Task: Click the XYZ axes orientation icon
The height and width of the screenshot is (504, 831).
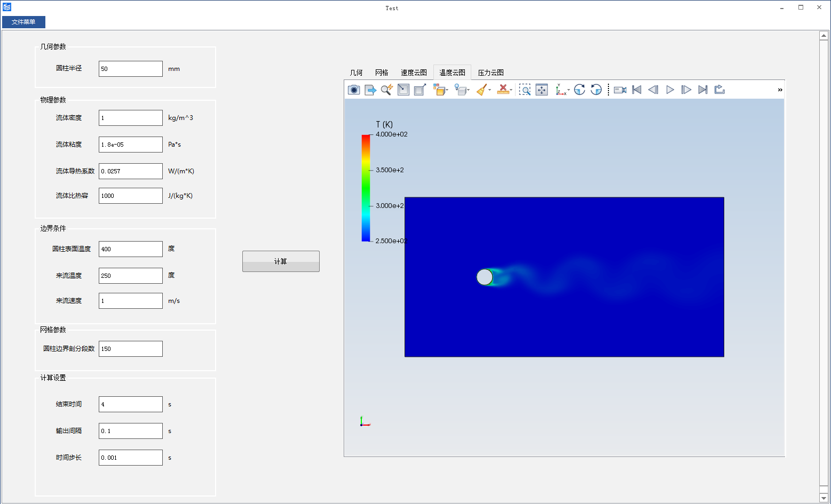Action: (x=560, y=90)
